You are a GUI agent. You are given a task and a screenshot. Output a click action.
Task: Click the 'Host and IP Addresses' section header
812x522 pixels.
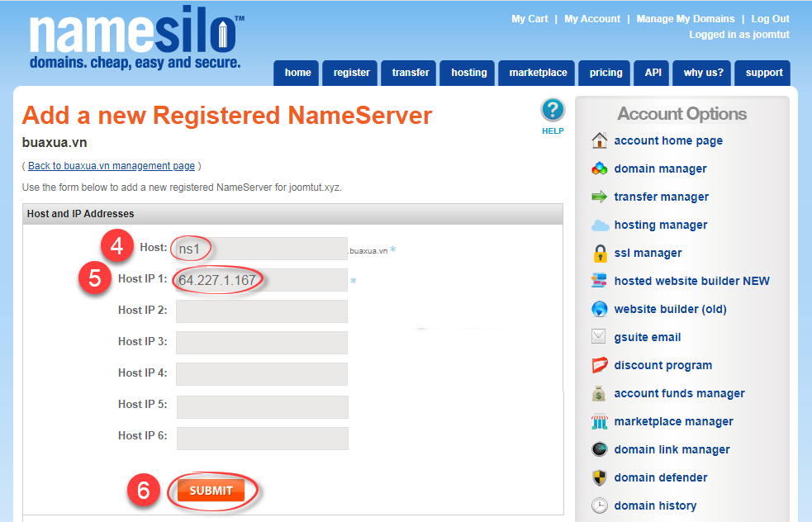tap(80, 214)
